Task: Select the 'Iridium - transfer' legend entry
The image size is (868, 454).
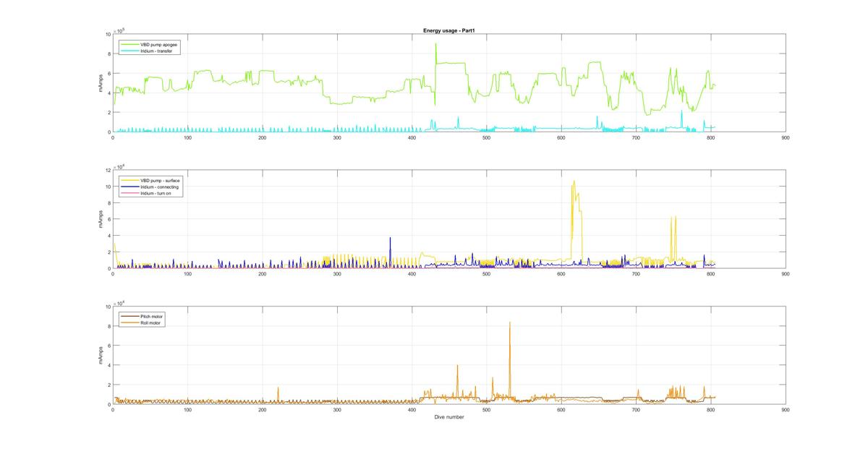Action: point(145,51)
